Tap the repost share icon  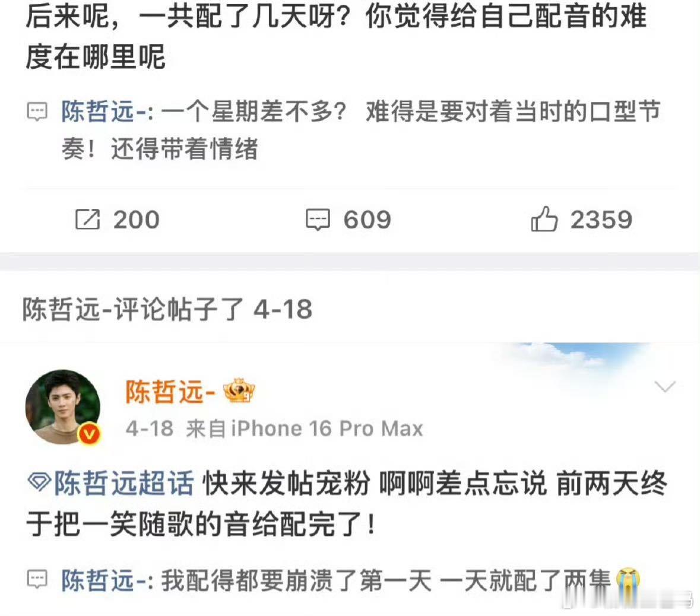[87, 219]
